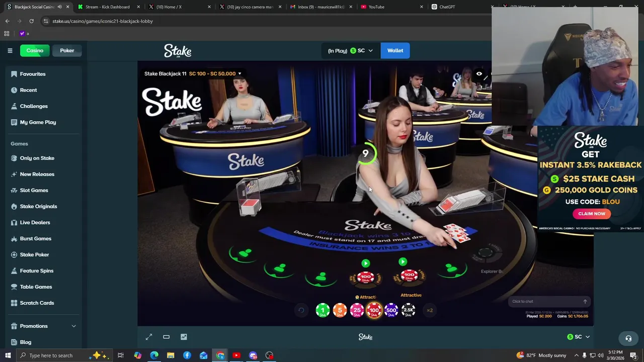The image size is (644, 362).
Task: Click Claim Now on the Stake promo
Action: click(x=592, y=214)
